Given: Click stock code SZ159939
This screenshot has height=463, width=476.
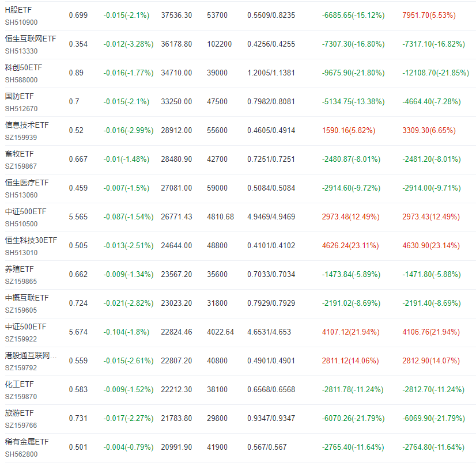Looking at the screenshot, I should (21, 138).
